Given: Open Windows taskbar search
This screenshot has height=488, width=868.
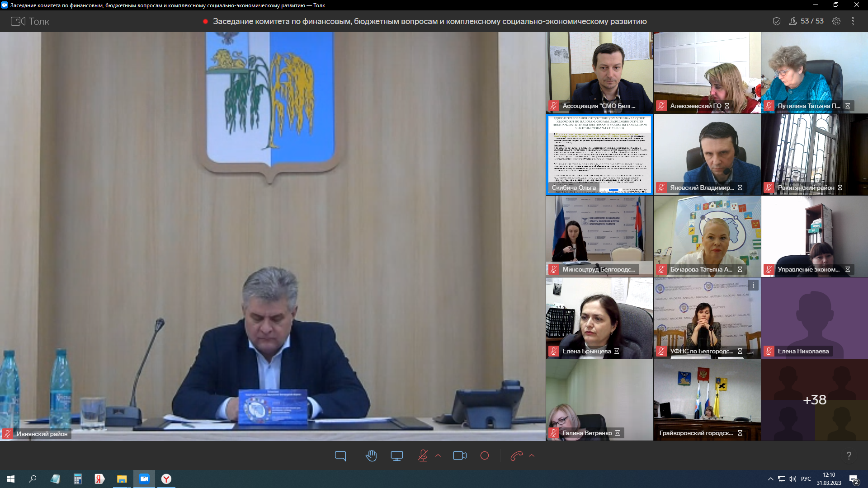Looking at the screenshot, I should (x=33, y=479).
